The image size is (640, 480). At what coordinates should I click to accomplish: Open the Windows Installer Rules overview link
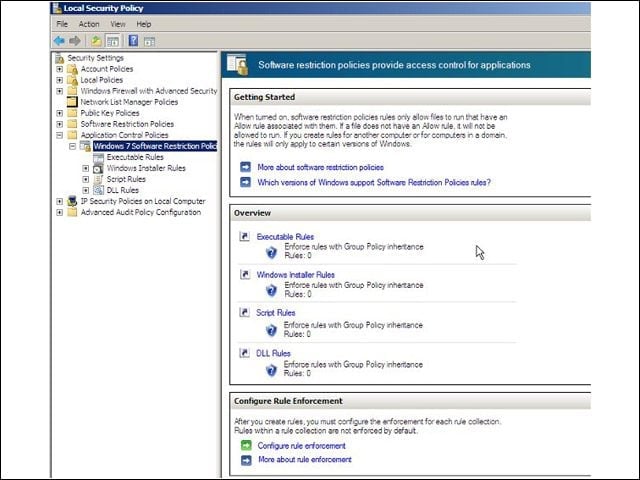296,275
